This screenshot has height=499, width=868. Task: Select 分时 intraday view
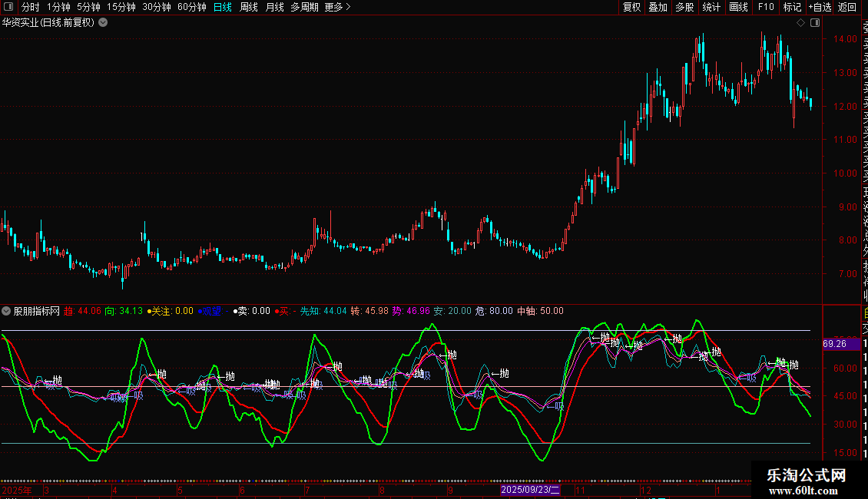tap(30, 8)
